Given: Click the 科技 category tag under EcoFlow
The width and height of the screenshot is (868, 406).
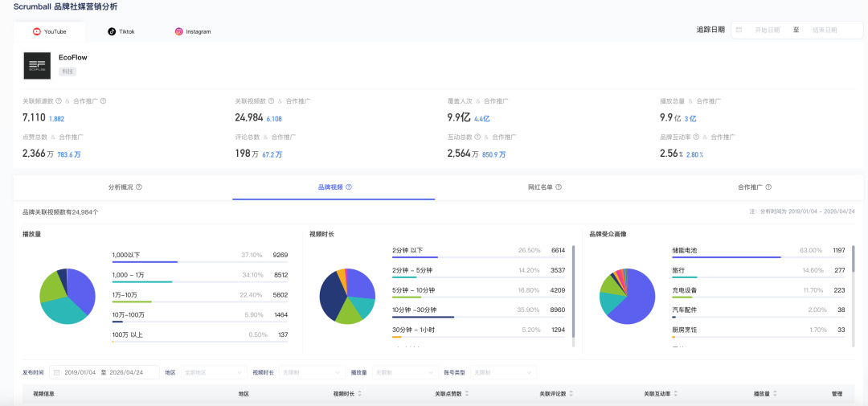Looking at the screenshot, I should (x=68, y=72).
